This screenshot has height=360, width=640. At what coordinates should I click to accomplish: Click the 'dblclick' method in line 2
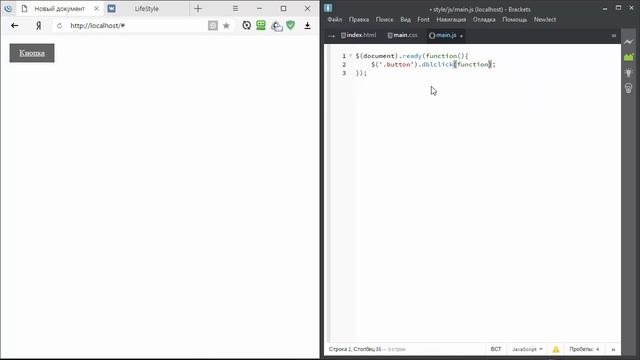pos(437,64)
